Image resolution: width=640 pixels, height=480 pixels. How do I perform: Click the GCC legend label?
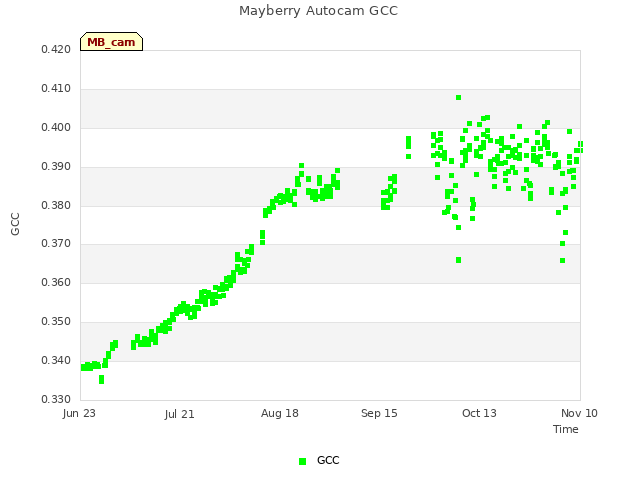pos(328,460)
